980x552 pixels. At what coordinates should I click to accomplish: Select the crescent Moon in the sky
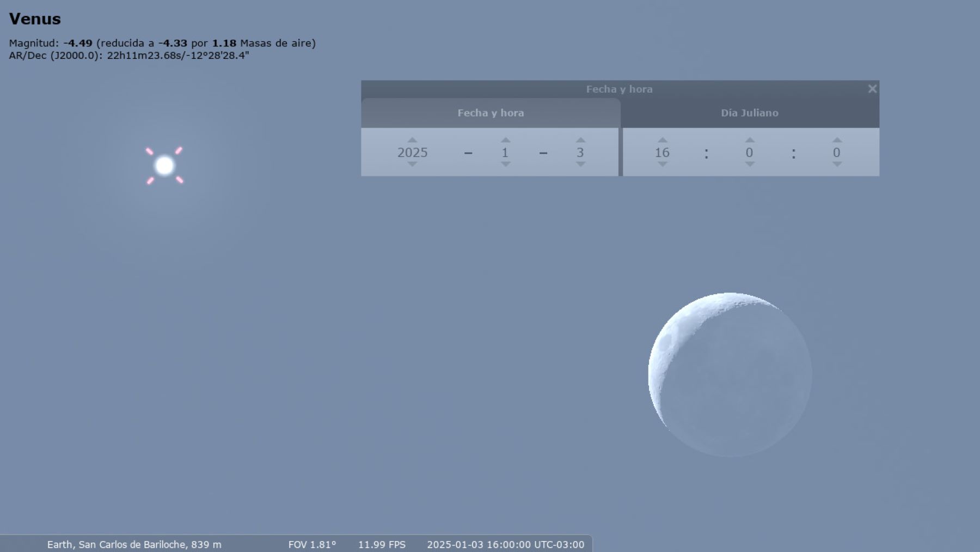click(730, 375)
